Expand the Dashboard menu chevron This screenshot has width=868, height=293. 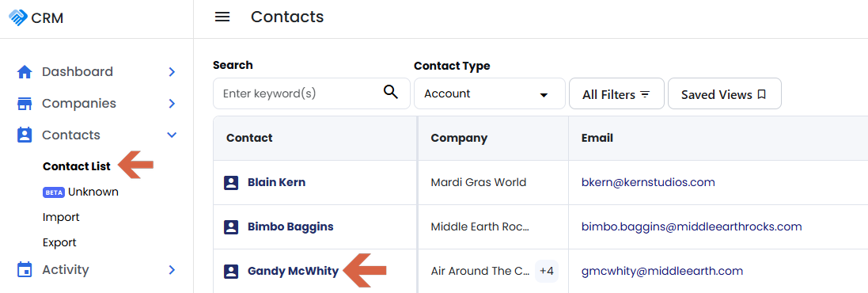pos(172,72)
